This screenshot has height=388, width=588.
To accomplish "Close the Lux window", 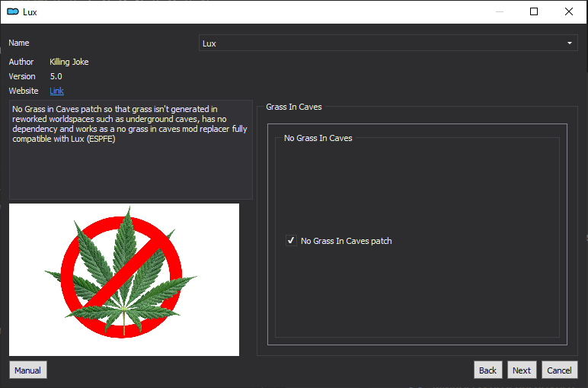I will 568,11.
